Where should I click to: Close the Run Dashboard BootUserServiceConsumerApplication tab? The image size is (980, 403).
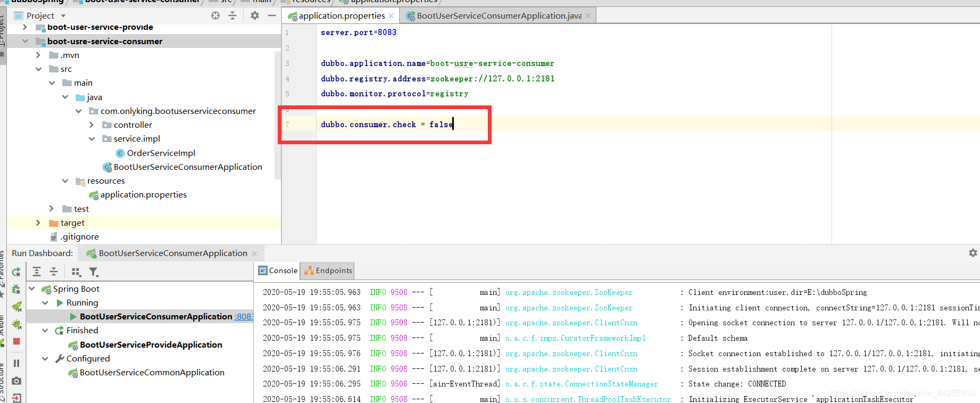pos(255,253)
